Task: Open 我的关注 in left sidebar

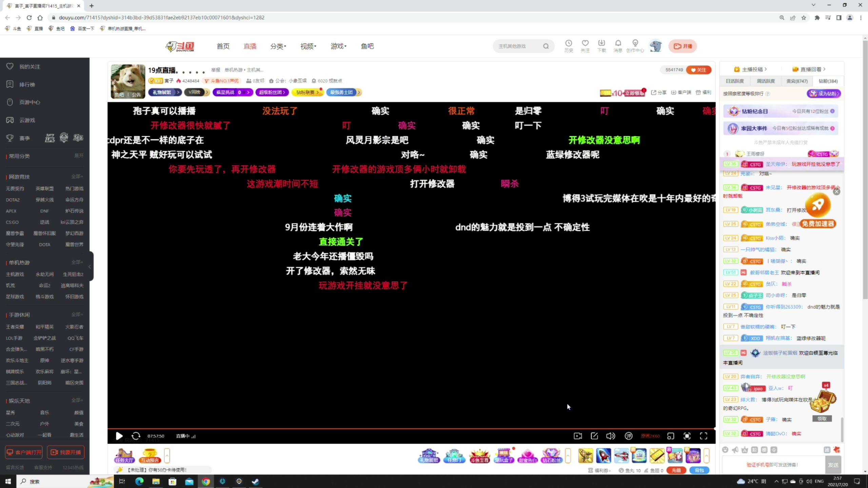Action: [x=29, y=67]
